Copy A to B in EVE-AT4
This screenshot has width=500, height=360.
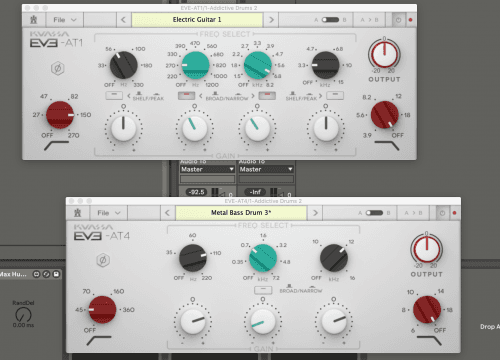pos(413,213)
